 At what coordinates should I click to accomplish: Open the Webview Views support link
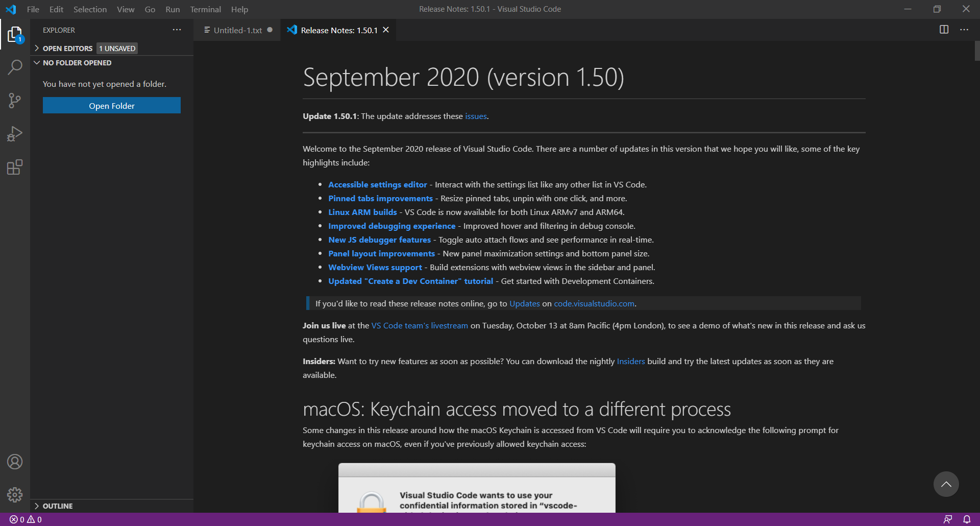pos(375,268)
